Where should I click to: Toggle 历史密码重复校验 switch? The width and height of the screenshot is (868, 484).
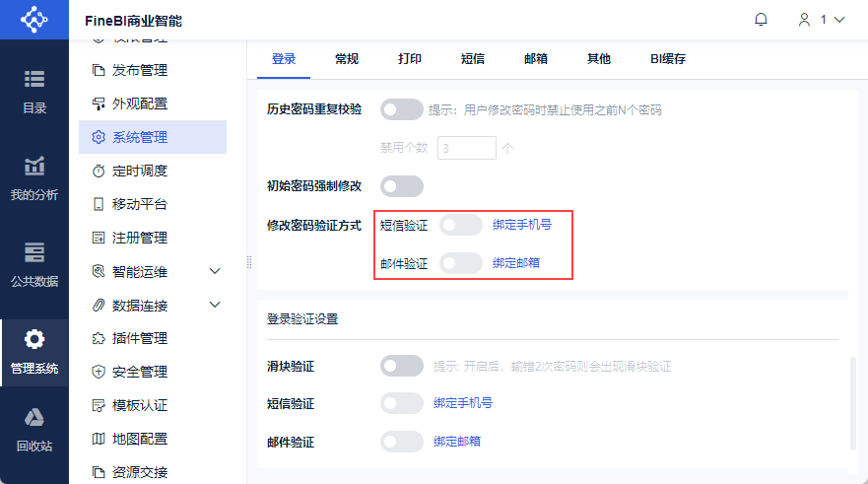[401, 109]
